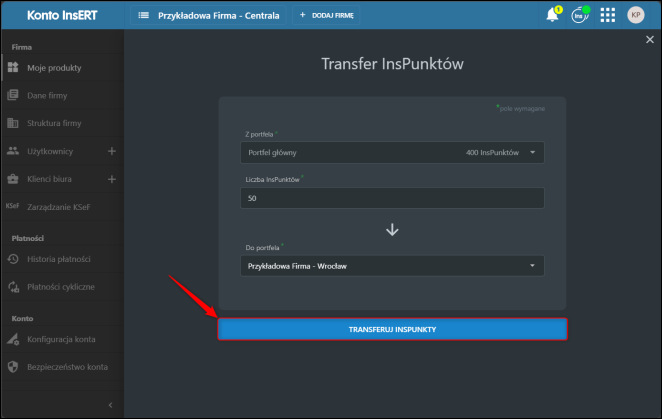This screenshot has width=662, height=419.
Task: Click the Struktura firmy building icon
Action: tap(13, 123)
